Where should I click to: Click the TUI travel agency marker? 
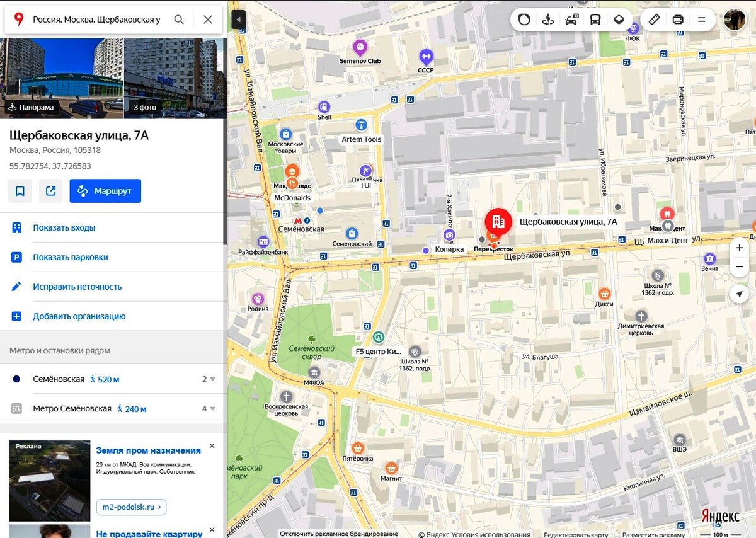point(365,171)
